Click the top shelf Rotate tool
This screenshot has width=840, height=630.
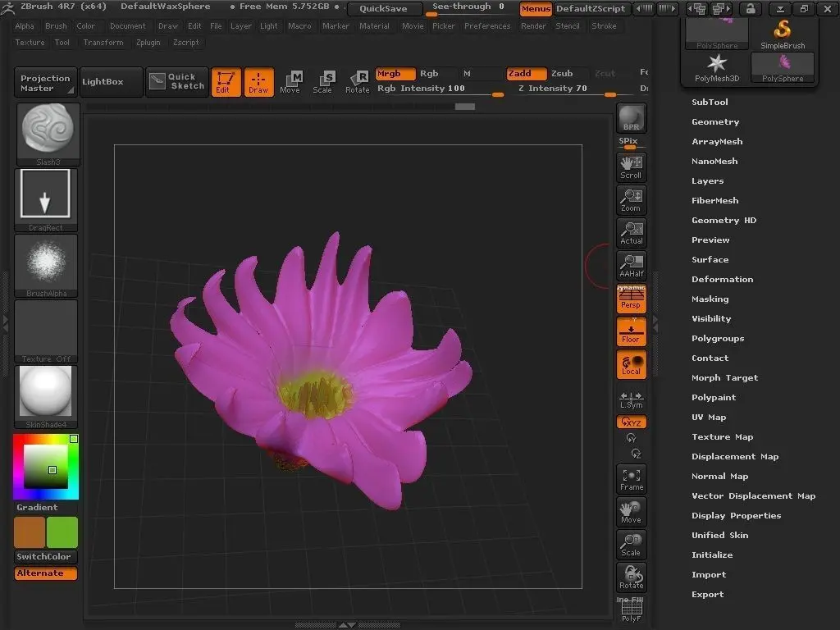[x=357, y=83]
